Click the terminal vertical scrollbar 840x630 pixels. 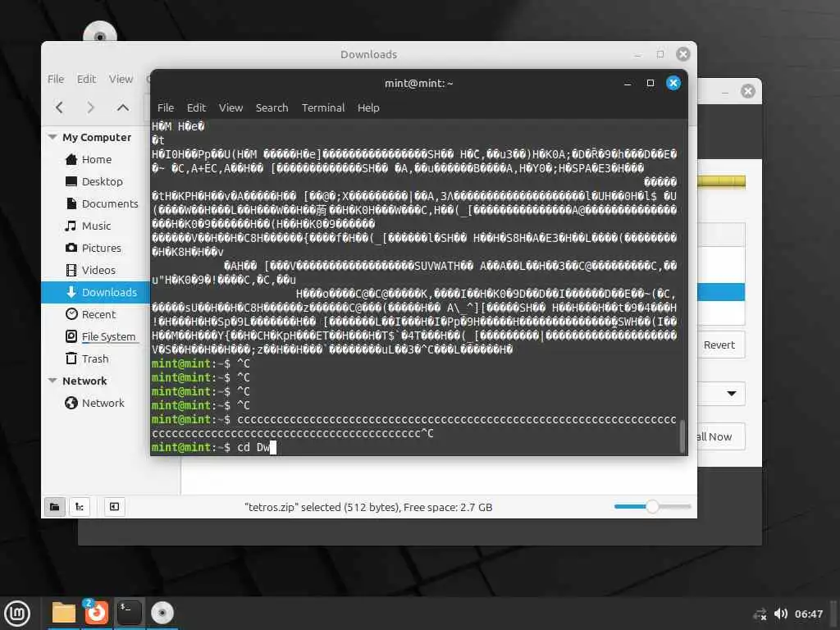tap(682, 436)
